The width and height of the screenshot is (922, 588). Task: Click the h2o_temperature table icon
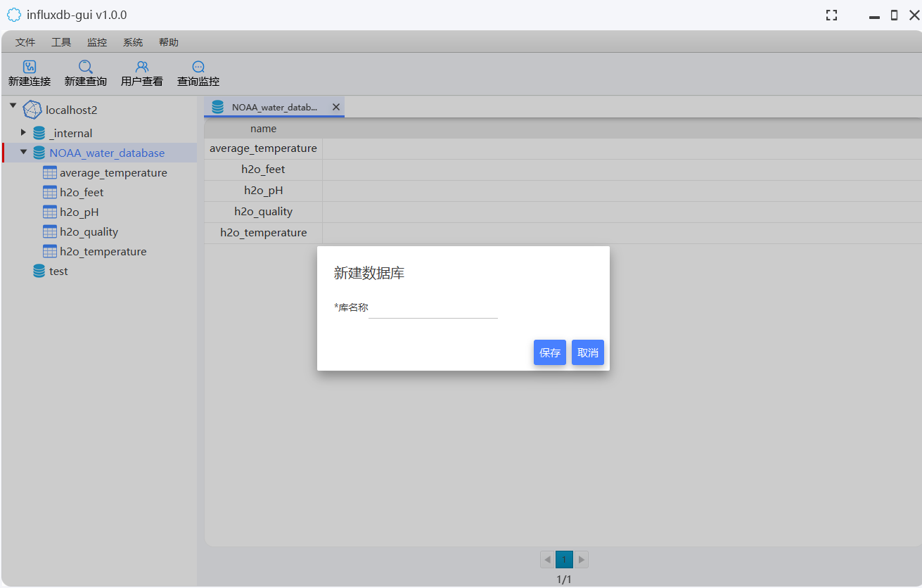pyautogui.click(x=50, y=251)
